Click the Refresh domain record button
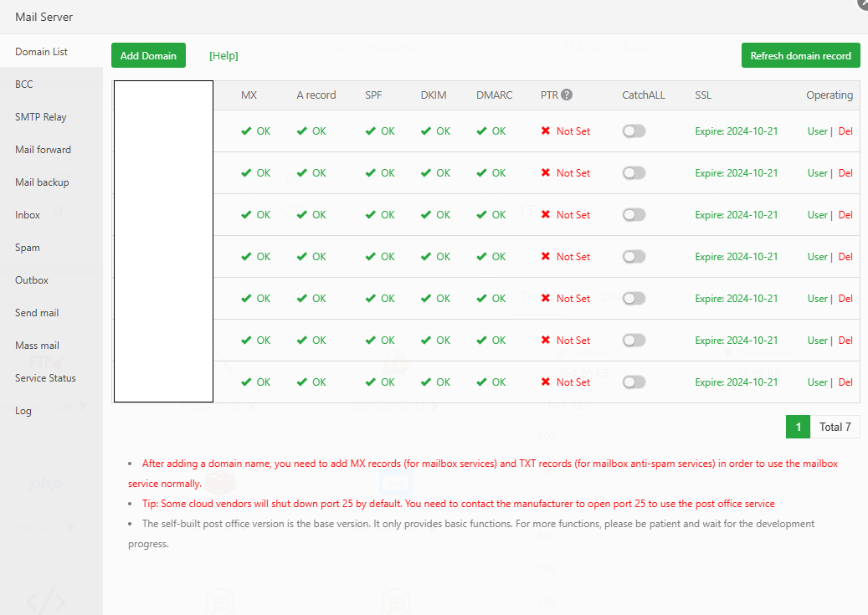This screenshot has height=615, width=868. coord(800,55)
